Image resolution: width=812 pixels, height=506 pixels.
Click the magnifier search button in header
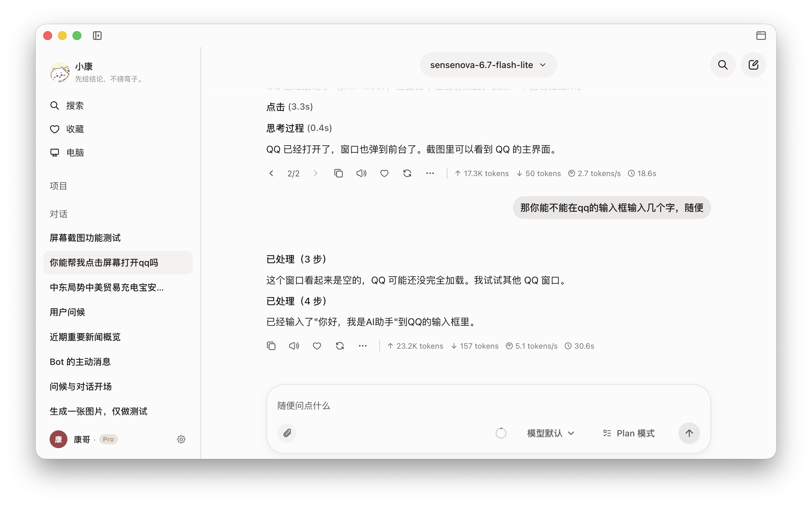click(x=723, y=65)
